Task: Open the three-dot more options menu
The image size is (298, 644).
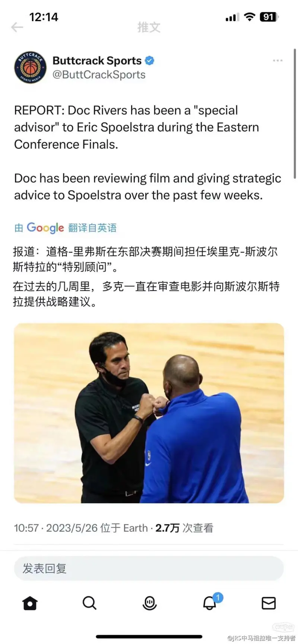Action: pyautogui.click(x=278, y=60)
